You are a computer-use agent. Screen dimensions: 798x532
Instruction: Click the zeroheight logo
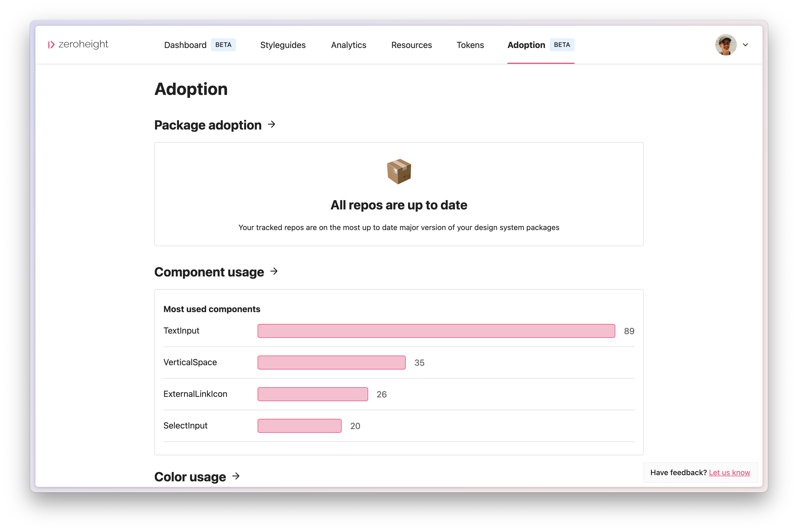[x=78, y=45]
